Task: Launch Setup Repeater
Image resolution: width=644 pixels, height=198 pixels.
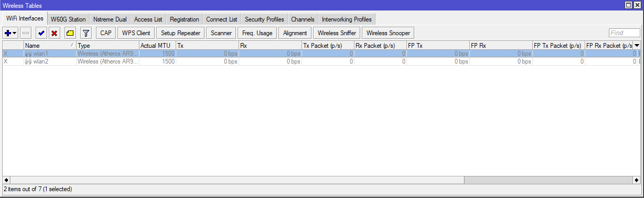Action: (x=180, y=33)
